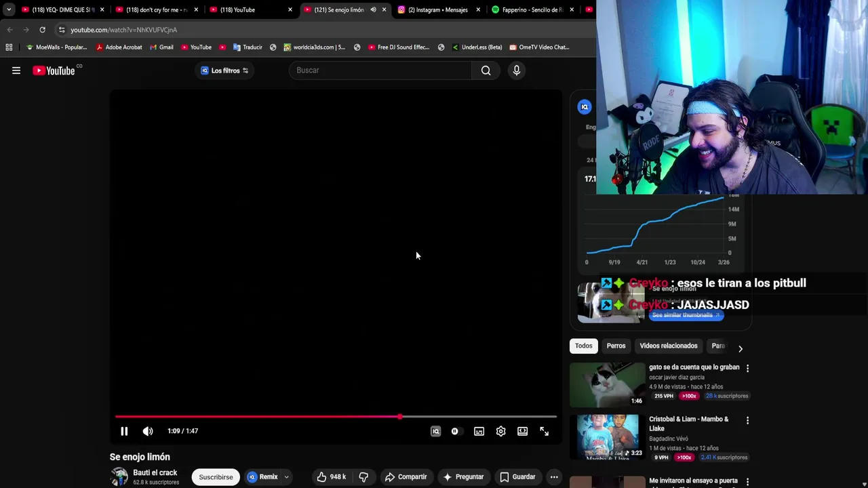Screen dimensions: 868x488
Task: Start voice search with the microphone
Action: pyautogui.click(x=517, y=70)
